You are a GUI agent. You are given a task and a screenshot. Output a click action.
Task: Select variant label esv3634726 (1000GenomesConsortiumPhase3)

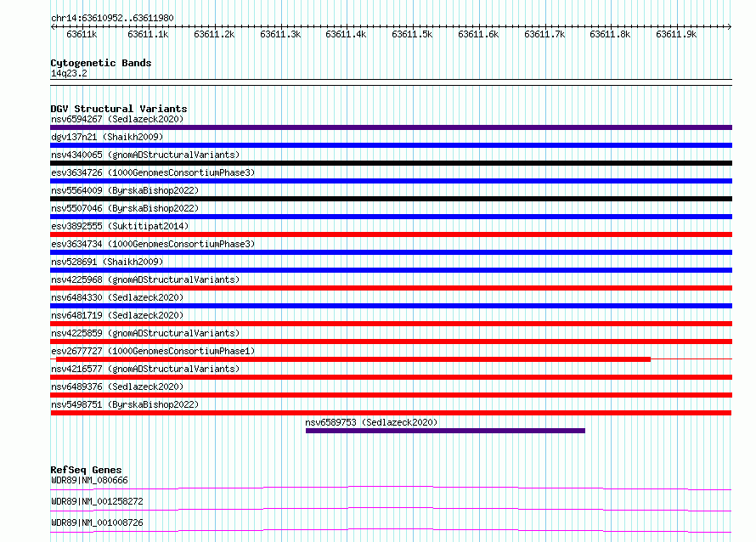pyautogui.click(x=153, y=172)
